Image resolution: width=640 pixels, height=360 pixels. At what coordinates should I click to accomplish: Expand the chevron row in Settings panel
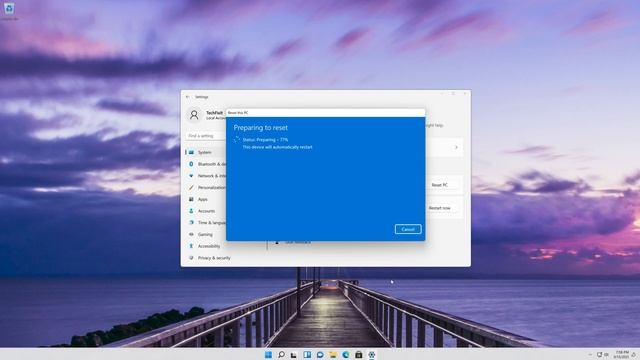456,147
